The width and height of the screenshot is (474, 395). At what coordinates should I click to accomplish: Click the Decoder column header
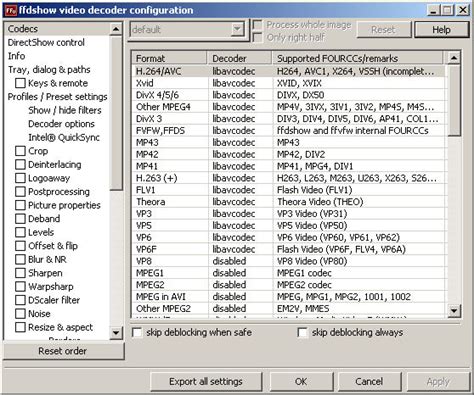point(240,58)
